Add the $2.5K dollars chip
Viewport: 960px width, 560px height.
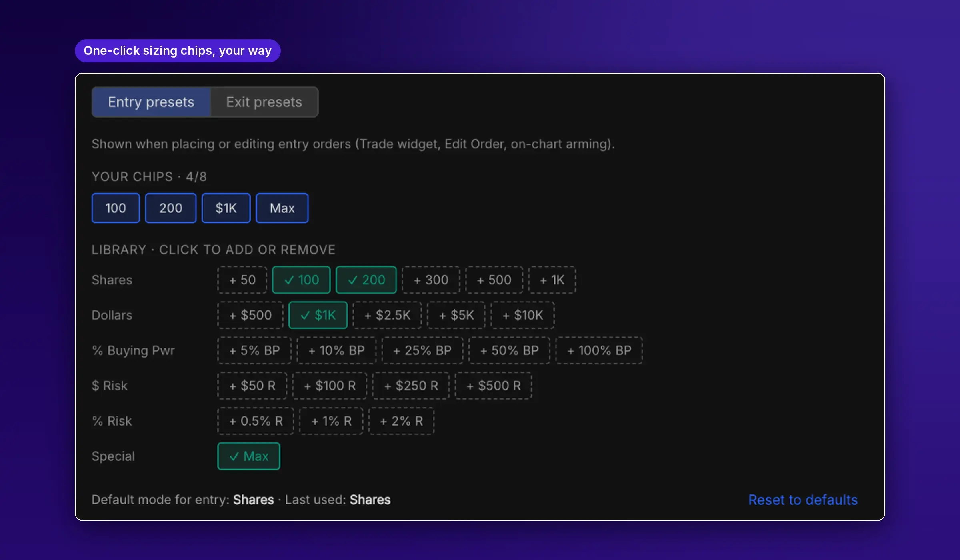tap(387, 315)
